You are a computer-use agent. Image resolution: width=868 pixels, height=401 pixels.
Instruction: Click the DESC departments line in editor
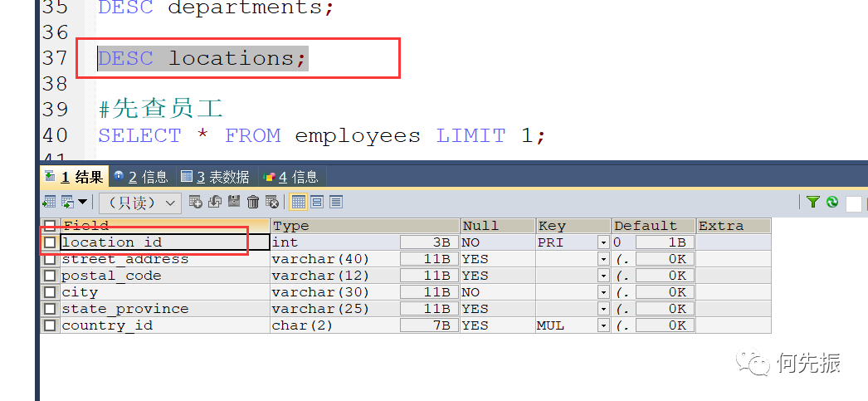pos(217,7)
